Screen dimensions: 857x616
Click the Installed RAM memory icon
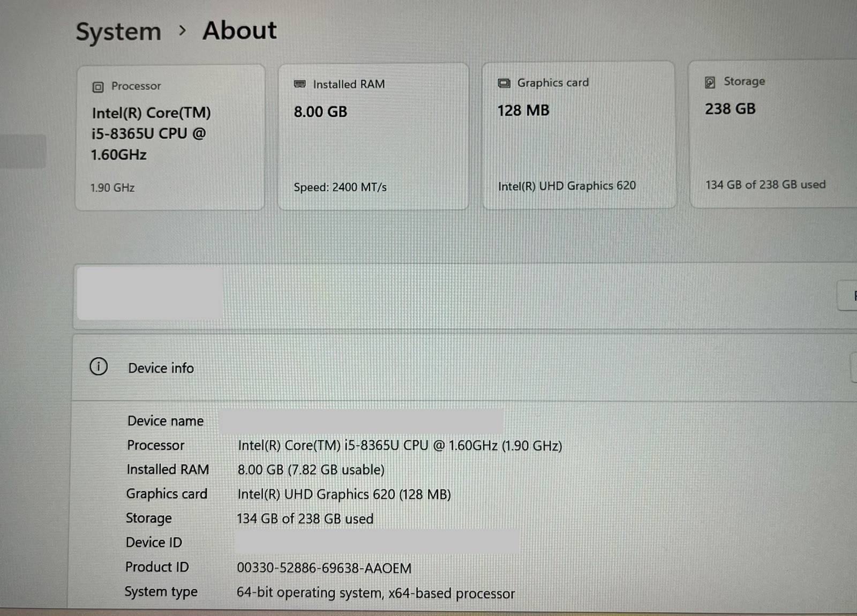click(300, 84)
